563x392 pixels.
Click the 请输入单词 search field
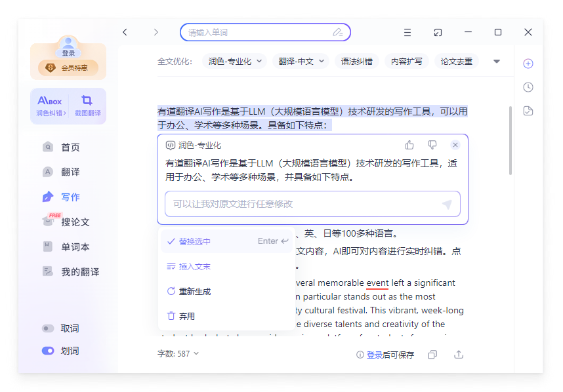pyautogui.click(x=259, y=32)
